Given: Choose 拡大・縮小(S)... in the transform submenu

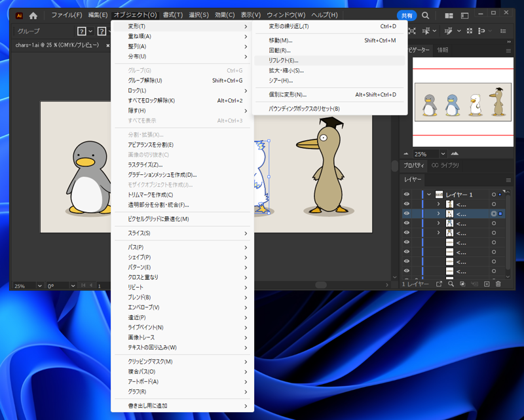Looking at the screenshot, I should pyautogui.click(x=329, y=71).
